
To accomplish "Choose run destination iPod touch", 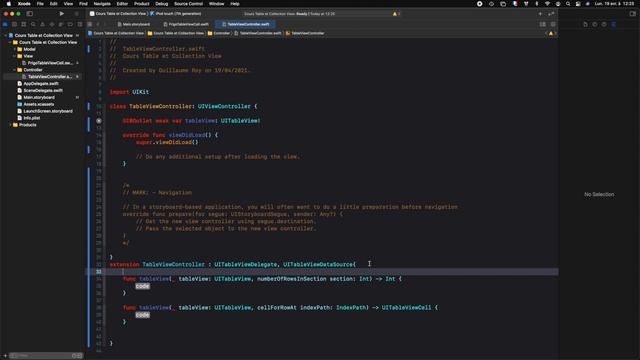I will [176, 14].
